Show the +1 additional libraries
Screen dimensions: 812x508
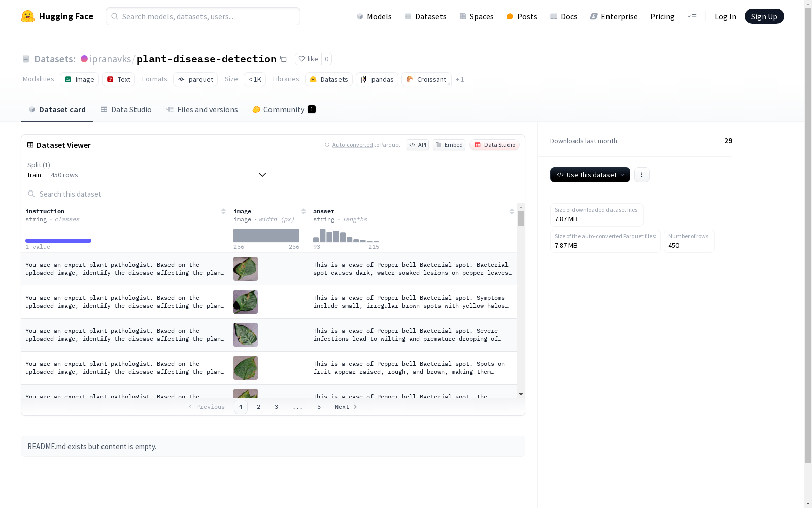click(460, 79)
